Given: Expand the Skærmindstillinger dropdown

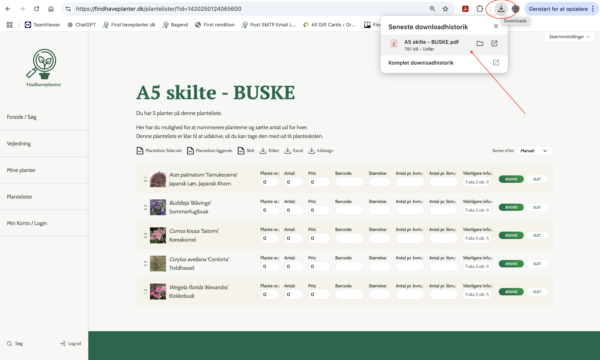Looking at the screenshot, I should tap(569, 37).
